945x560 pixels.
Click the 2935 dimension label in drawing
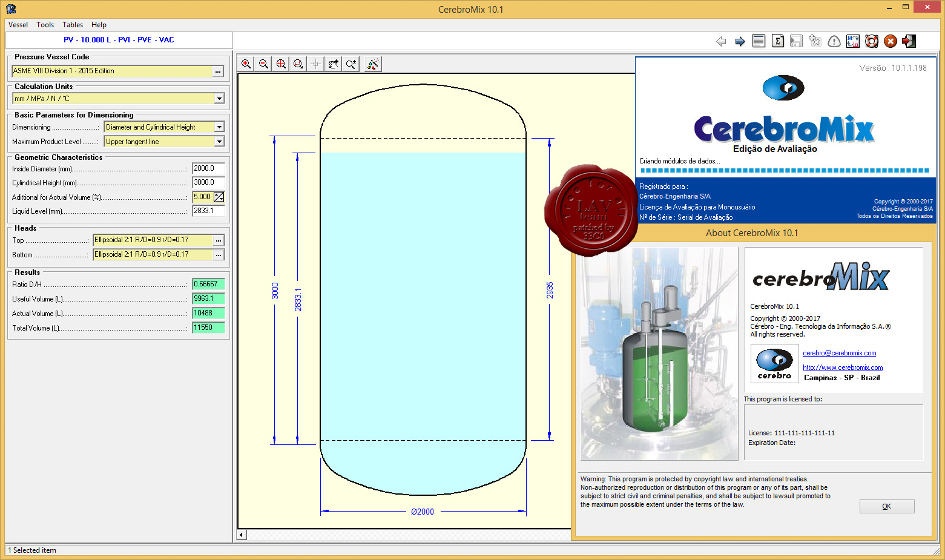[x=550, y=290]
